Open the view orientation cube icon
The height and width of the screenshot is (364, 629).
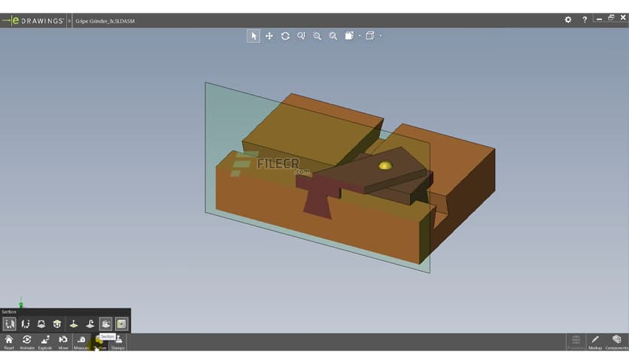tap(349, 36)
